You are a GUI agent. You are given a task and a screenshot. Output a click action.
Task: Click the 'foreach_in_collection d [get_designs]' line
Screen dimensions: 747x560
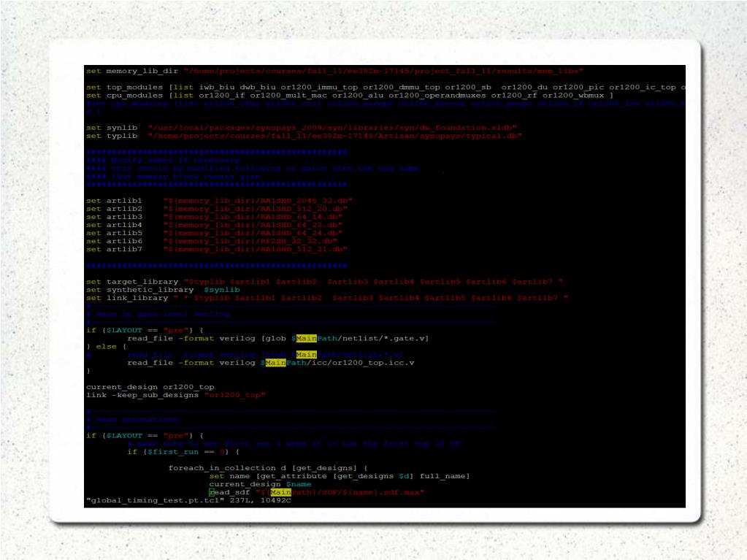click(268, 467)
